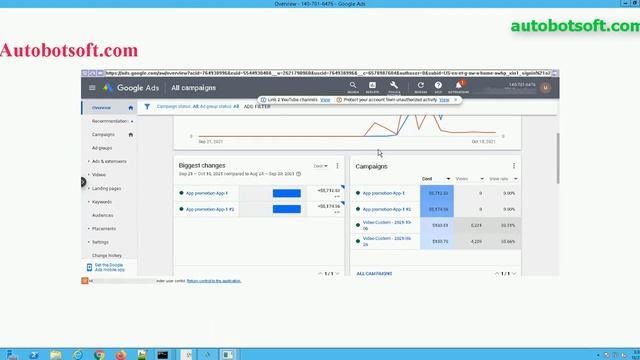Screen dimensions: 640x360
Task: Click View link for unauthorized activity notice
Action: point(444,100)
